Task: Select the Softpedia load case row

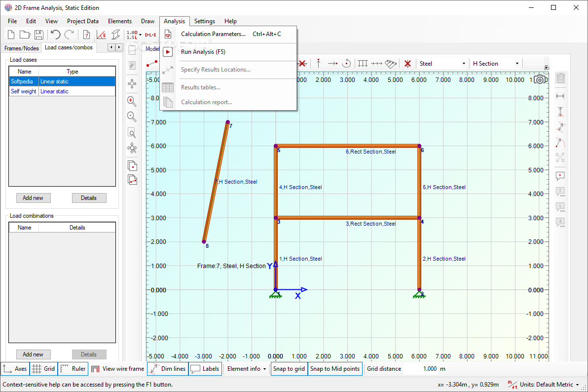Action: click(x=62, y=81)
